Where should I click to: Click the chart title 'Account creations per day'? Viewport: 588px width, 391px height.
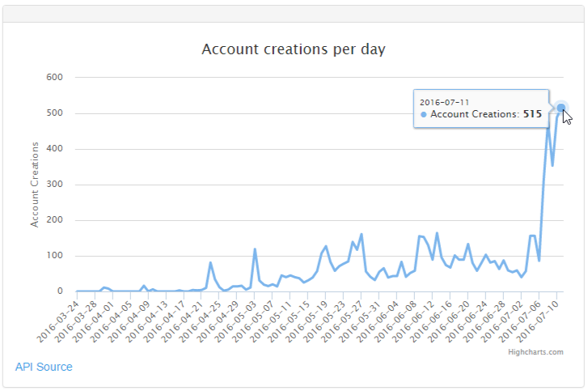[294, 49]
